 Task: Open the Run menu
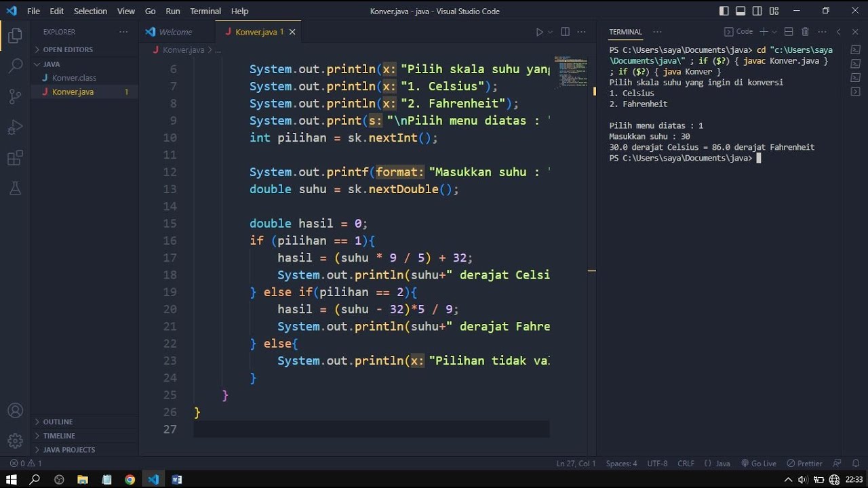[173, 11]
